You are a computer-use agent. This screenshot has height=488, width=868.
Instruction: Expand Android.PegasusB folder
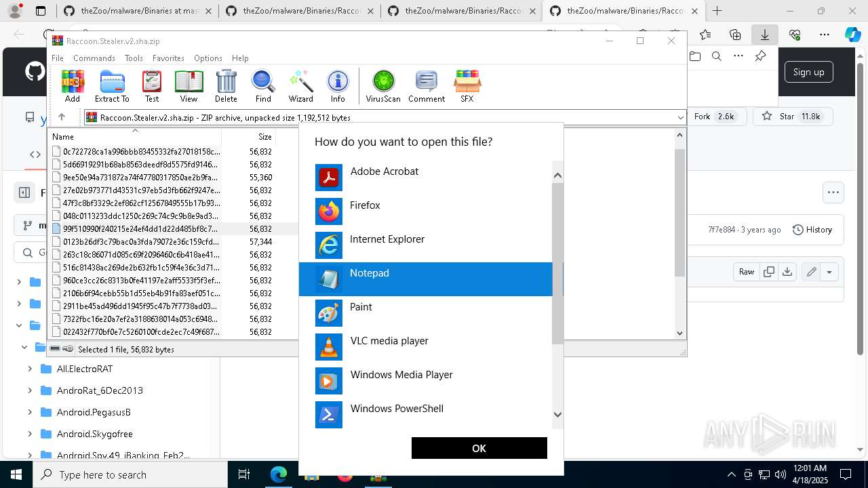(x=30, y=412)
